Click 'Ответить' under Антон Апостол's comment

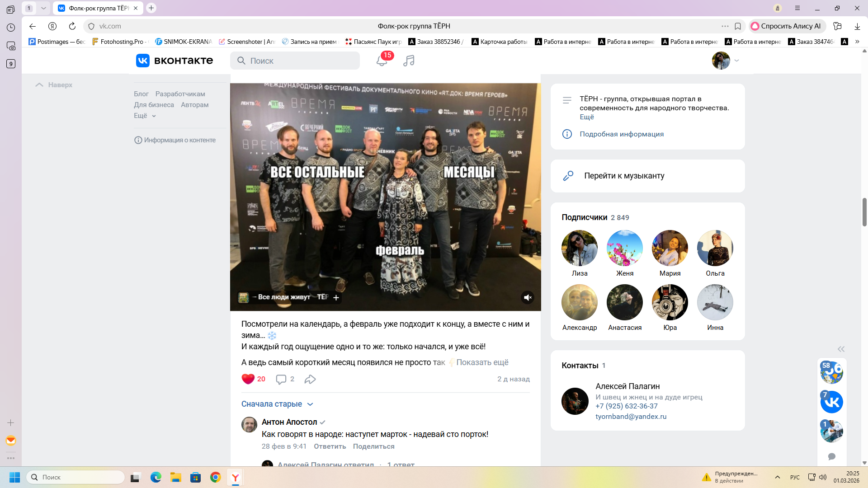click(330, 446)
